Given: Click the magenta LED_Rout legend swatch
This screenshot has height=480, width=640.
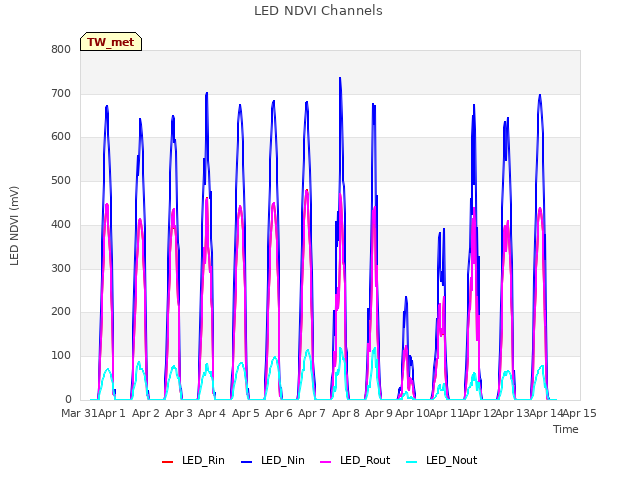Looking at the screenshot, I should [x=326, y=462].
